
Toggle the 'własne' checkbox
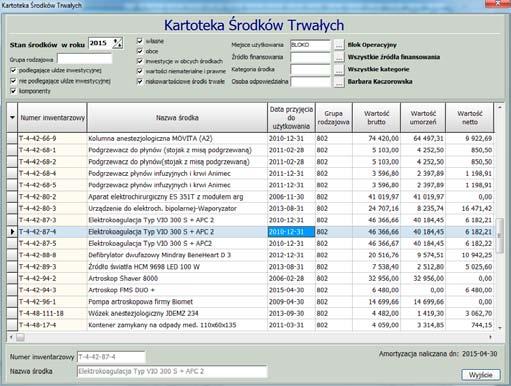click(x=140, y=41)
